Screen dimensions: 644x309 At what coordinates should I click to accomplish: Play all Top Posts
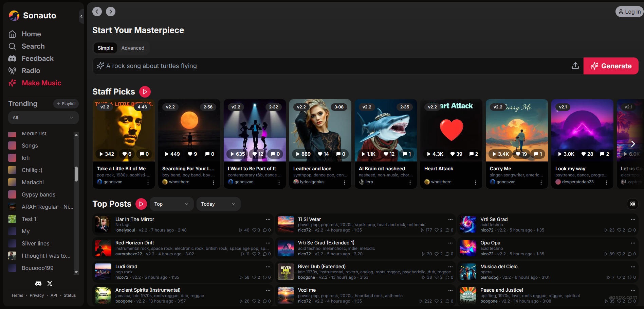pyautogui.click(x=141, y=204)
